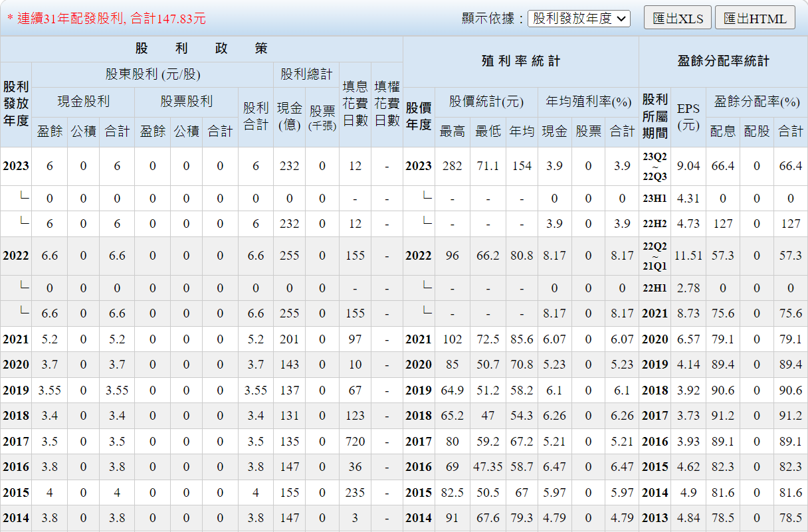The width and height of the screenshot is (808, 532).
Task: Select the 23Q2~22Q3 period cell
Action: (655, 166)
